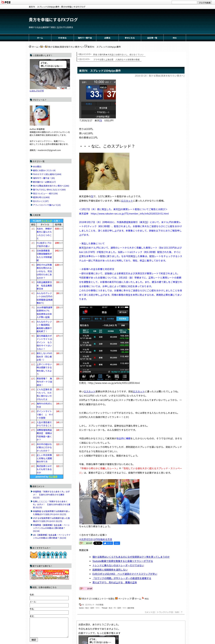Image resolution: width=215 pixels, height=644 pixels.
Task: Click the 元手ゼロからFXを始める方法 link
Action: coord(95,539)
